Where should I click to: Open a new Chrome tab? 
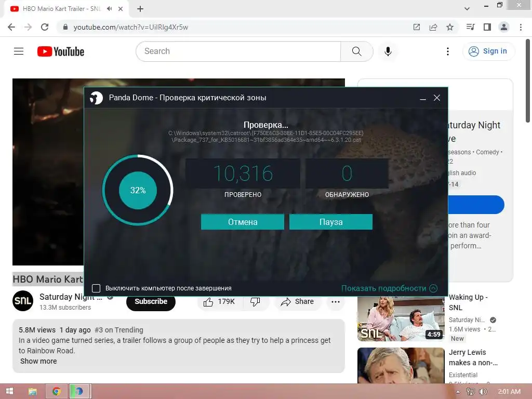140,9
